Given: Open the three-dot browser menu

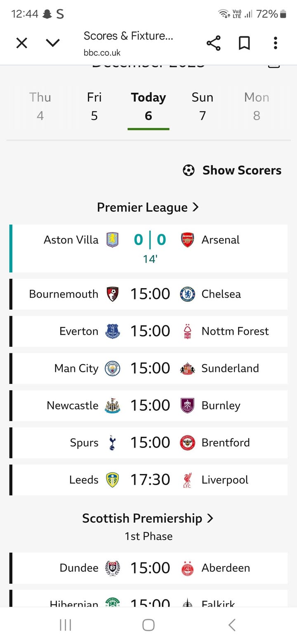Looking at the screenshot, I should point(275,43).
